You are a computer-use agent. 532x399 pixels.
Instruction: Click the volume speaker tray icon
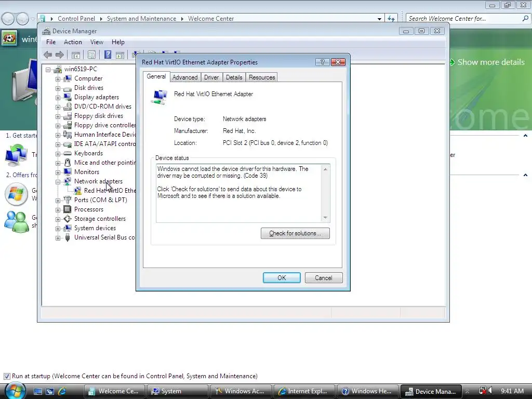coord(489,391)
